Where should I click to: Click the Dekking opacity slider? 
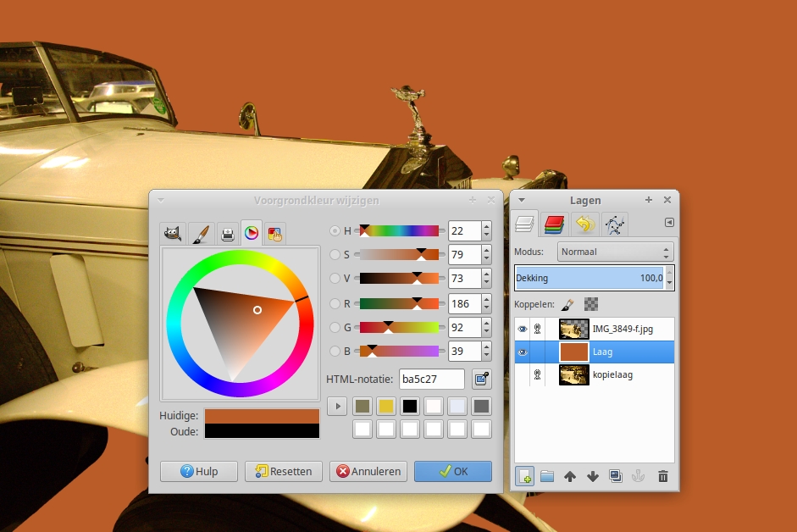tap(589, 278)
